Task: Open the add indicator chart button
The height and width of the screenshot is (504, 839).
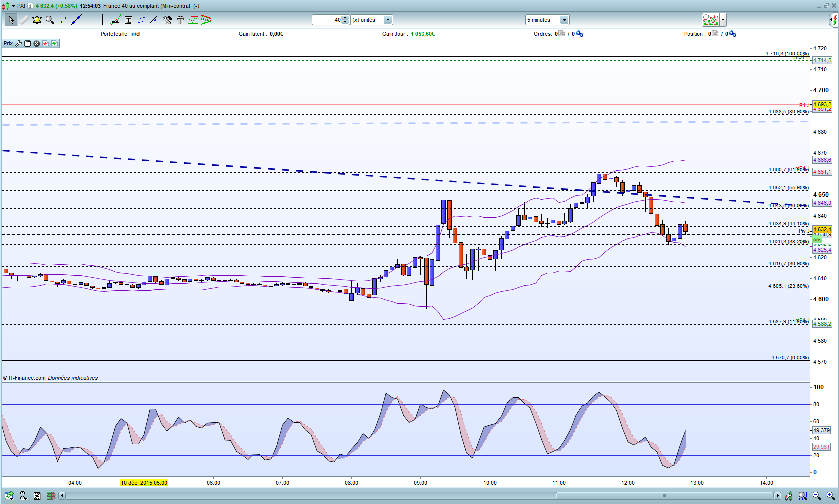Action: [711, 20]
